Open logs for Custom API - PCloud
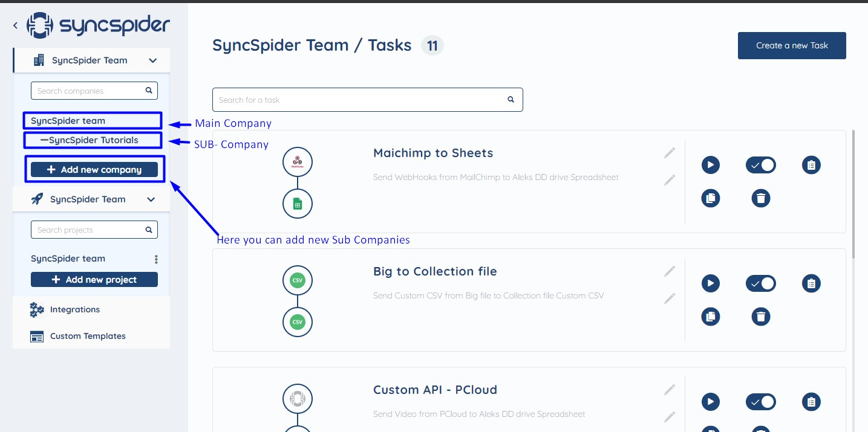The height and width of the screenshot is (432, 868). point(811,402)
